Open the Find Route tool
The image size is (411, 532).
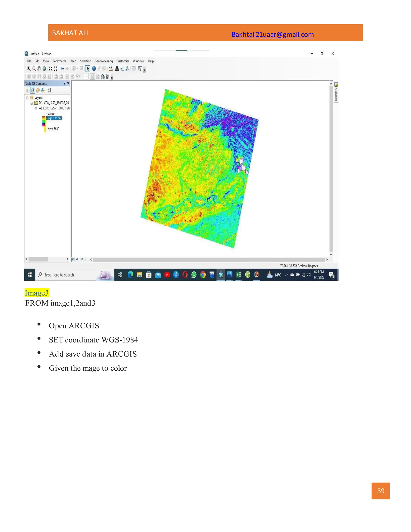pyautogui.click(x=122, y=69)
